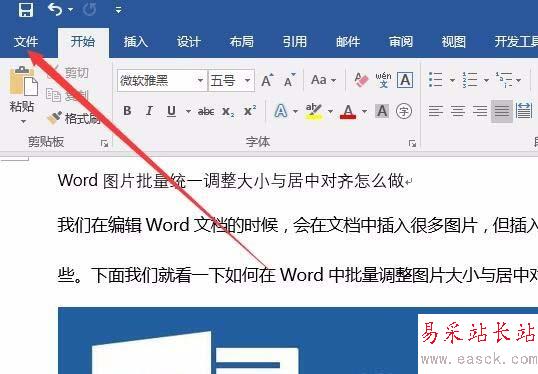The image size is (538, 374).
Task: Toggle Superscript x² formatting
Action: pos(250,110)
